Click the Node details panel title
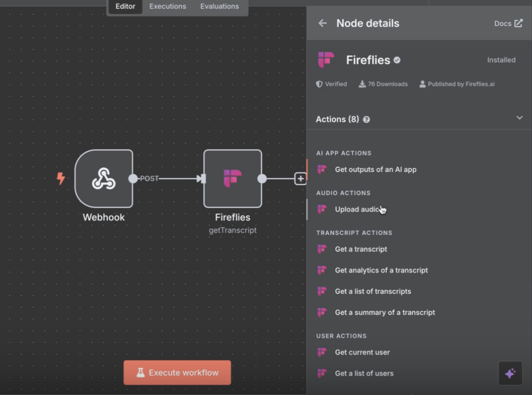Screen dimensions: 532x395 368,23
